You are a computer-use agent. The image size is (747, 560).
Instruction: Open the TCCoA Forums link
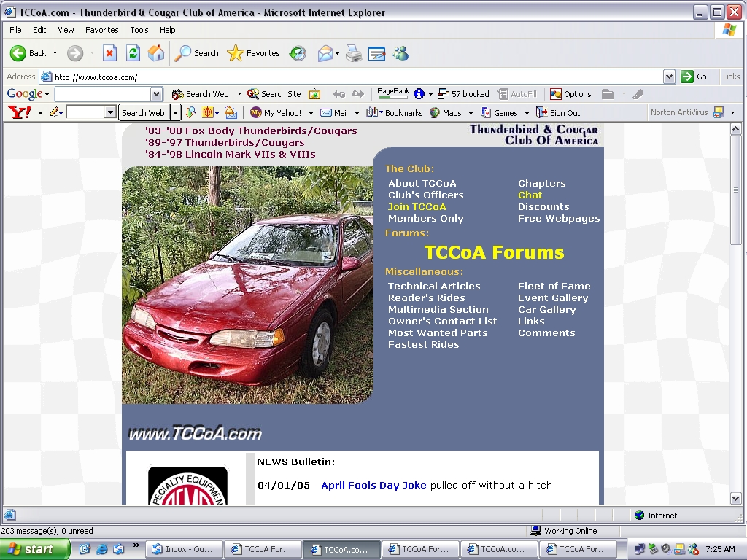494,252
